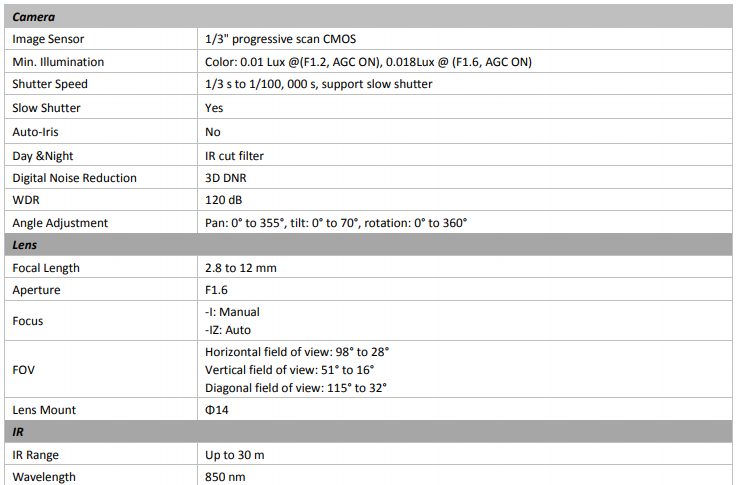738x485 pixels.
Task: Select the WDR 120 dB value
Action: point(224,200)
